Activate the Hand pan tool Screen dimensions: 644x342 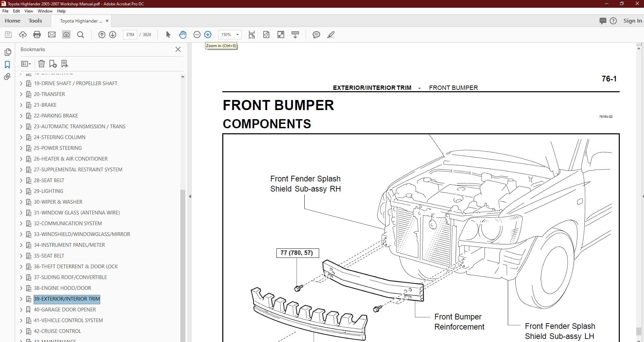coord(183,35)
